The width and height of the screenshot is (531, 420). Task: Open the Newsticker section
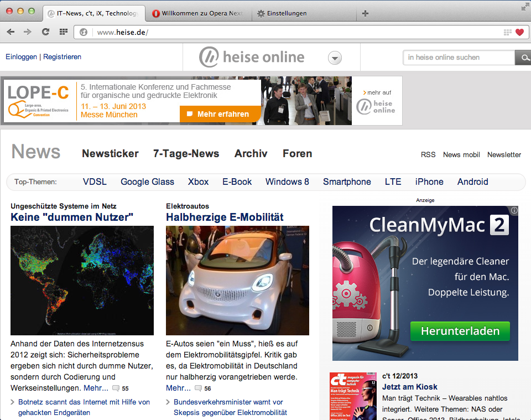pyautogui.click(x=110, y=153)
